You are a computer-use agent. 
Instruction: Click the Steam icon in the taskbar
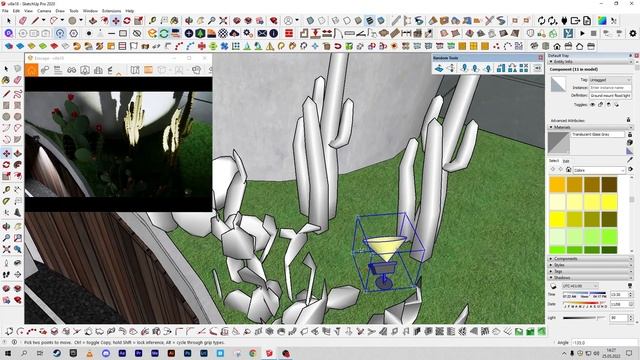tap(57, 353)
